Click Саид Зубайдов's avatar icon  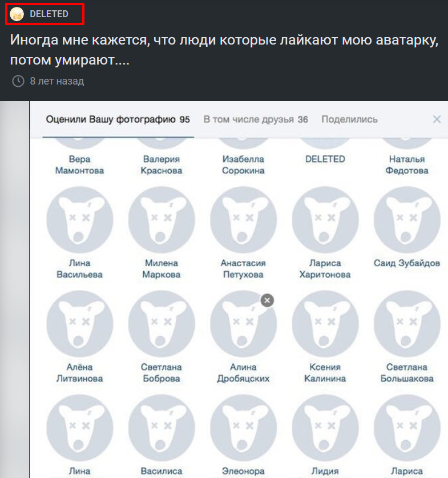[407, 220]
